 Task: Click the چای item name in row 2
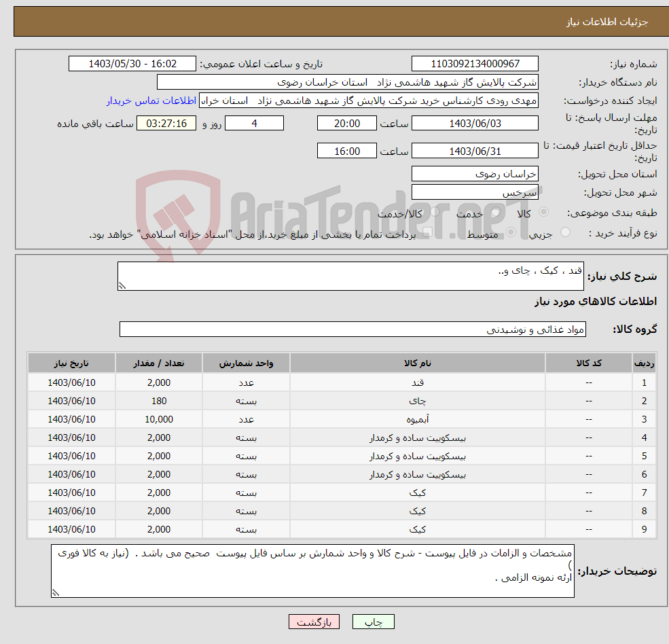(417, 401)
